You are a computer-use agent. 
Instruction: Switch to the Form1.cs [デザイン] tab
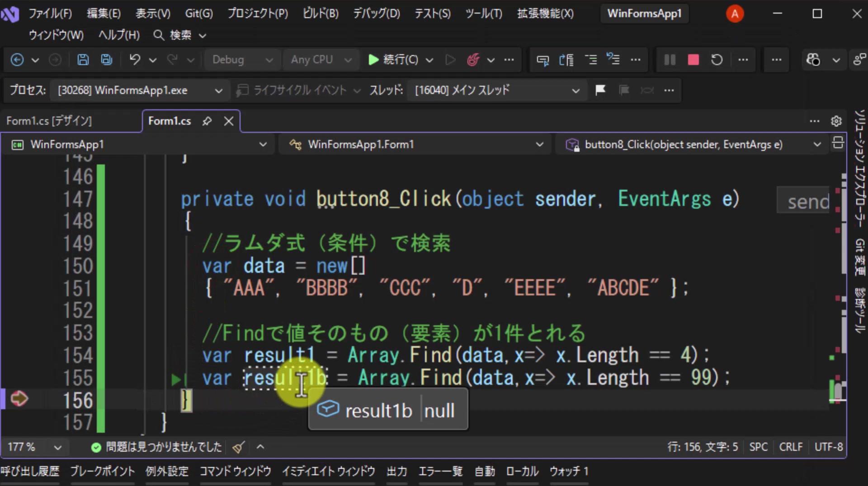[49, 121]
